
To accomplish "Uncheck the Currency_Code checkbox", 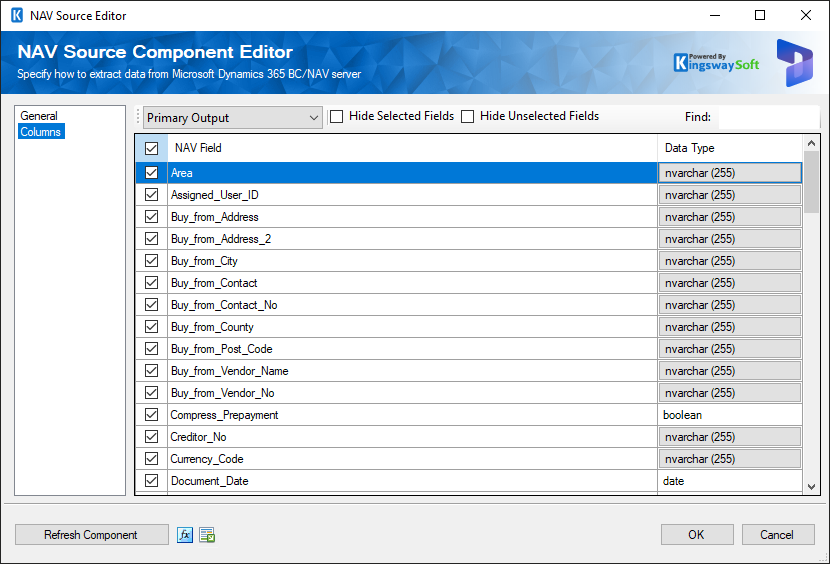I will pos(151,459).
